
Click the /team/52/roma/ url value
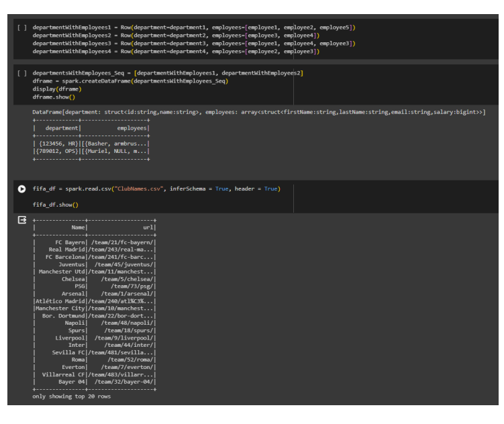130,360
